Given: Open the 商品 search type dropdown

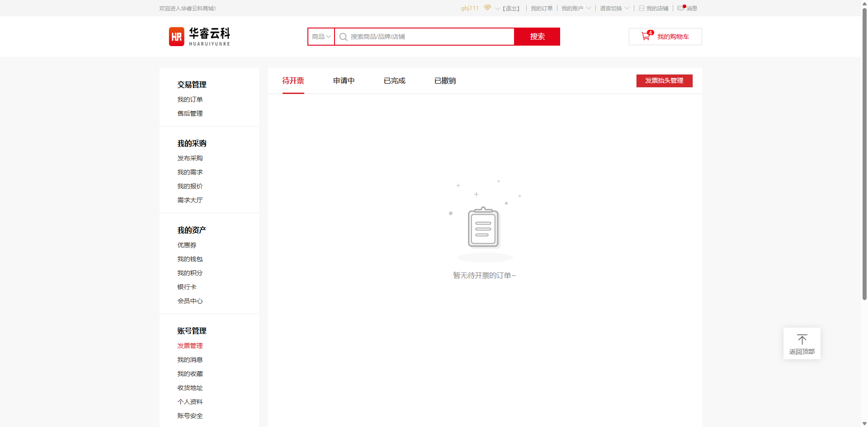Looking at the screenshot, I should click(x=321, y=37).
